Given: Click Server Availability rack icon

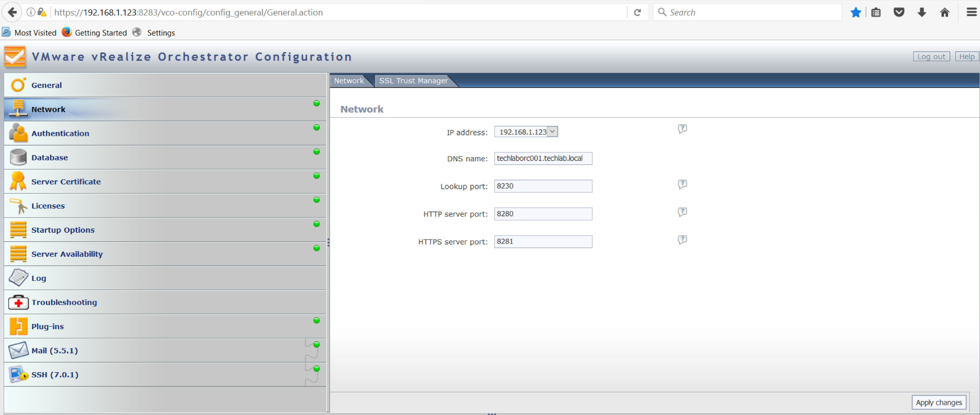Looking at the screenshot, I should point(18,253).
